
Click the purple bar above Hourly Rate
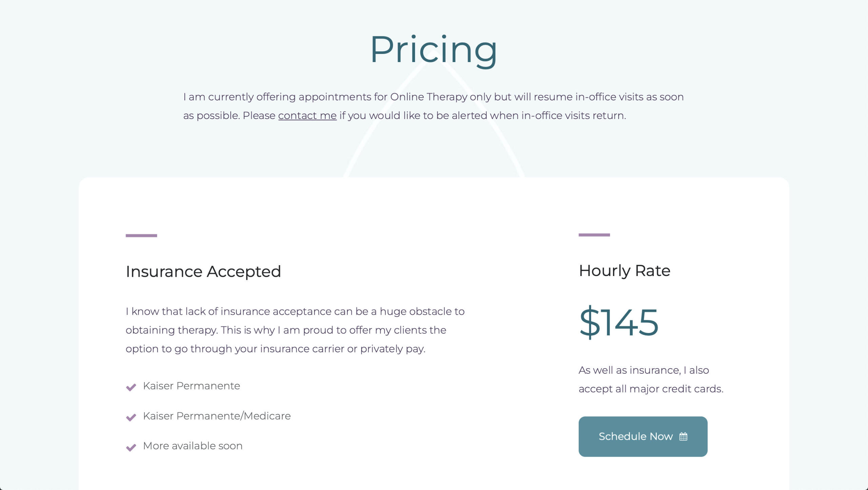[x=594, y=235]
